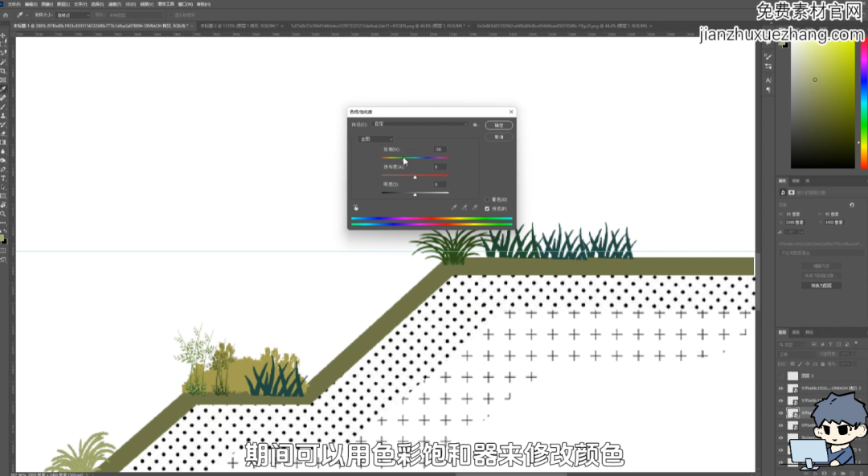Open the 全图 channel range dropdown
This screenshot has width=868, height=476.
tap(376, 139)
